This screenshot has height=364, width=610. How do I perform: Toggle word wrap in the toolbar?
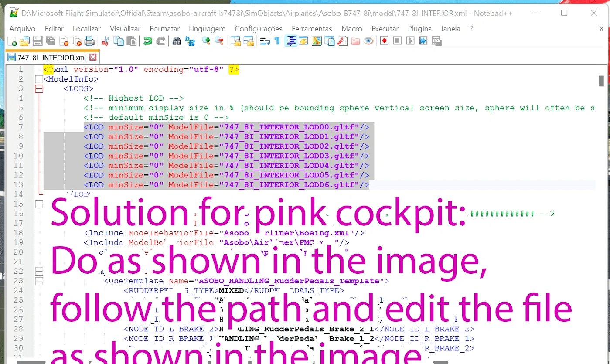pyautogui.click(x=264, y=41)
